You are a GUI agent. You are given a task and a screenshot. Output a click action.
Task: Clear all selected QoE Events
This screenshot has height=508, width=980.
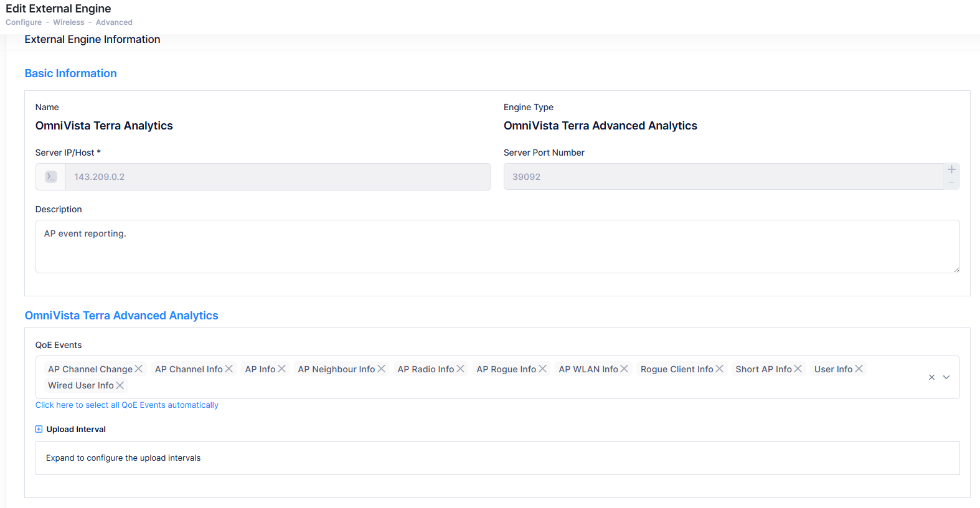coord(931,377)
